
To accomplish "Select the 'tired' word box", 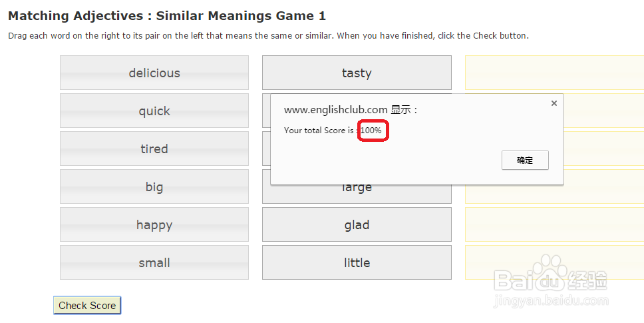I will click(154, 149).
